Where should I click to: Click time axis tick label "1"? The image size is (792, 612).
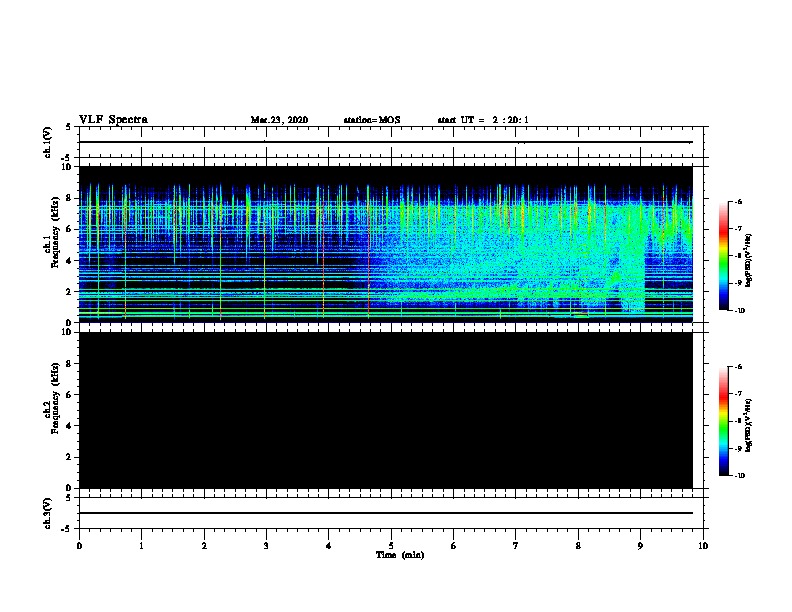tap(142, 546)
